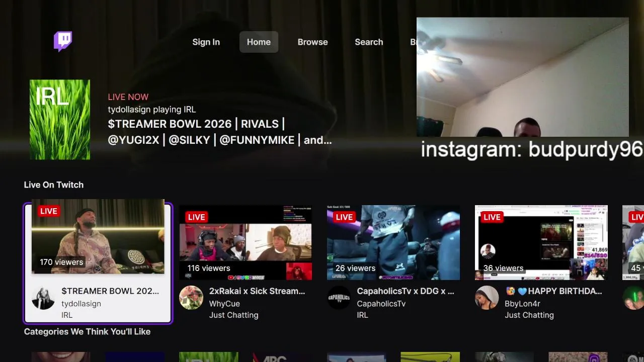Click '170 viewers' count label

click(61, 262)
